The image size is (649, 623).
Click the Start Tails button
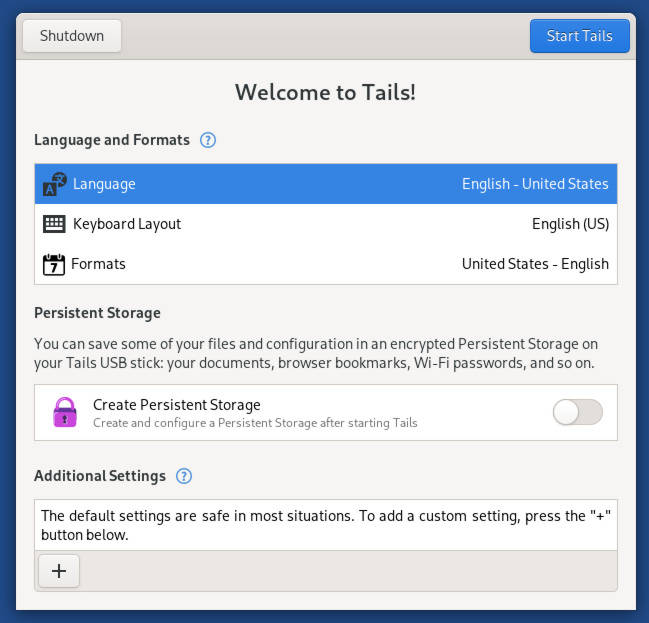click(579, 36)
